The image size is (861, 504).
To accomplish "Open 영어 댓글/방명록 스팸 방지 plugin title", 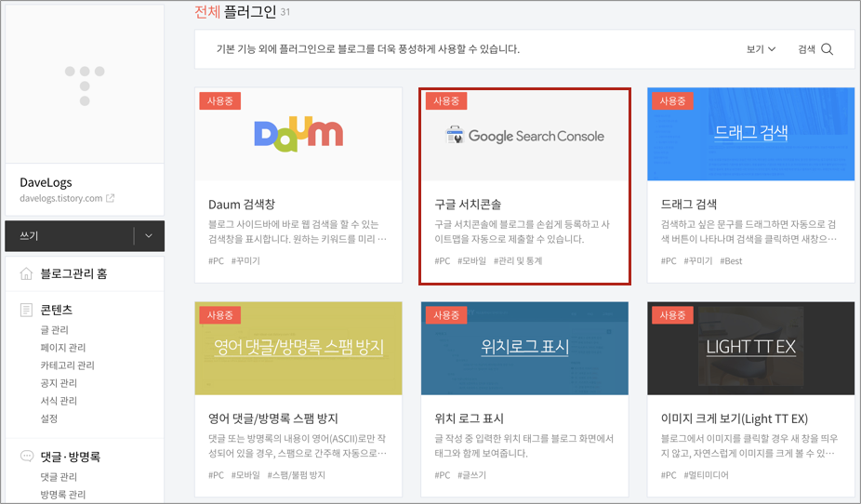I will [x=273, y=418].
